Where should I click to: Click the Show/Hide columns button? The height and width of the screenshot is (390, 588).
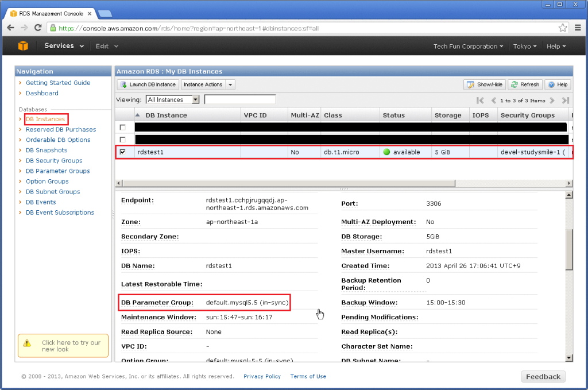click(485, 84)
